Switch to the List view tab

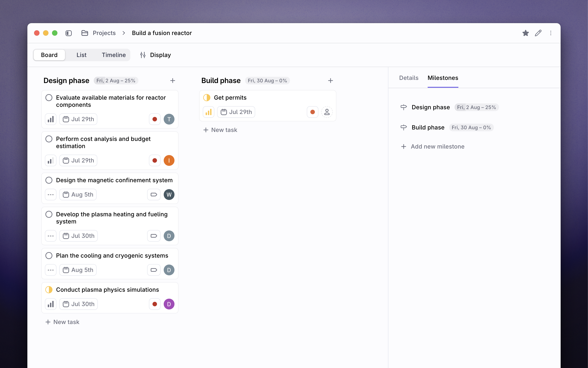pyautogui.click(x=81, y=55)
